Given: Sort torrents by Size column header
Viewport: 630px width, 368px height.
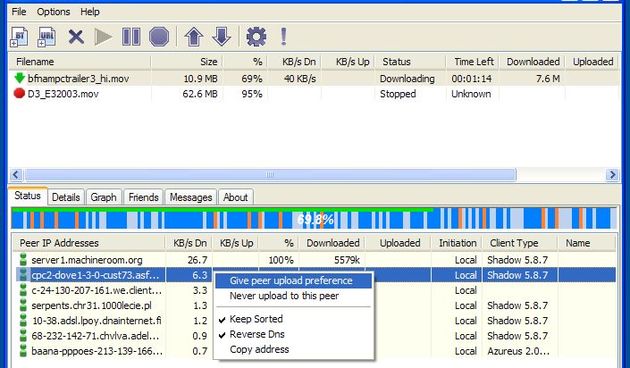Looking at the screenshot, I should click(x=187, y=61).
